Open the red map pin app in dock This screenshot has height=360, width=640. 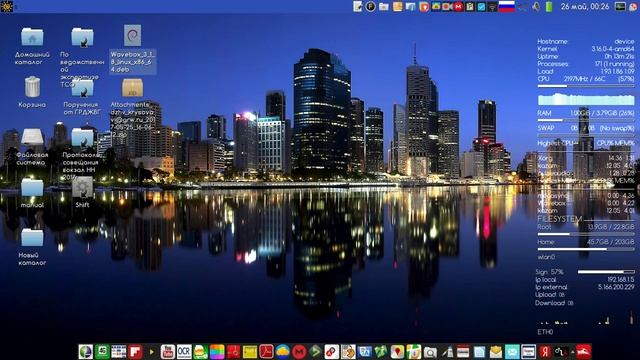397,352
